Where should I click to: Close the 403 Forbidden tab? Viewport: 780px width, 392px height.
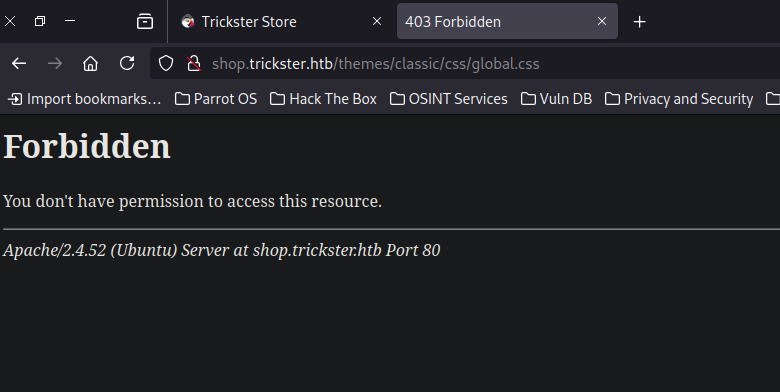[x=602, y=21]
